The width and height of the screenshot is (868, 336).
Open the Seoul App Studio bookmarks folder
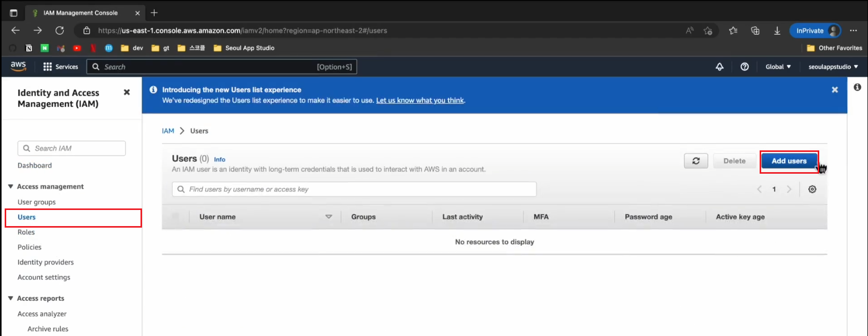[244, 48]
